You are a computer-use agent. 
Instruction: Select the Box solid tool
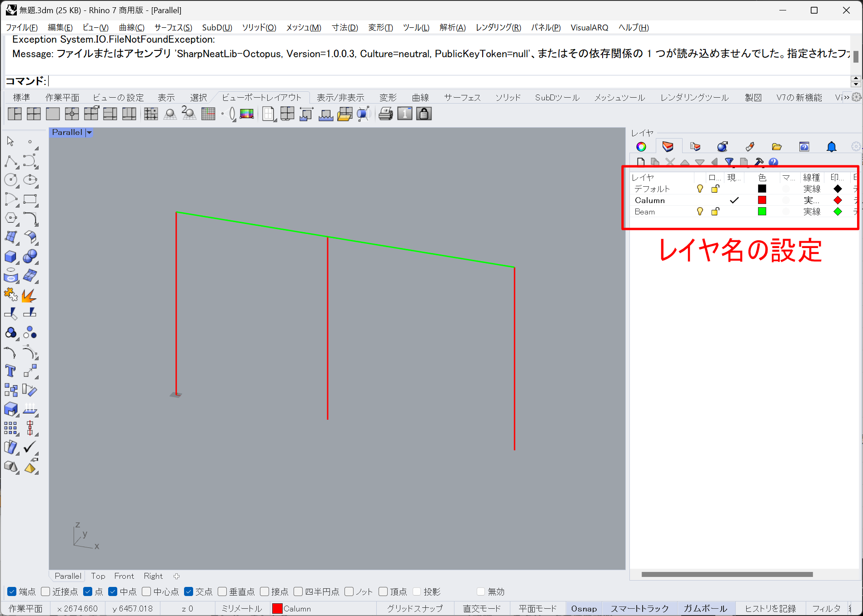coord(11,257)
